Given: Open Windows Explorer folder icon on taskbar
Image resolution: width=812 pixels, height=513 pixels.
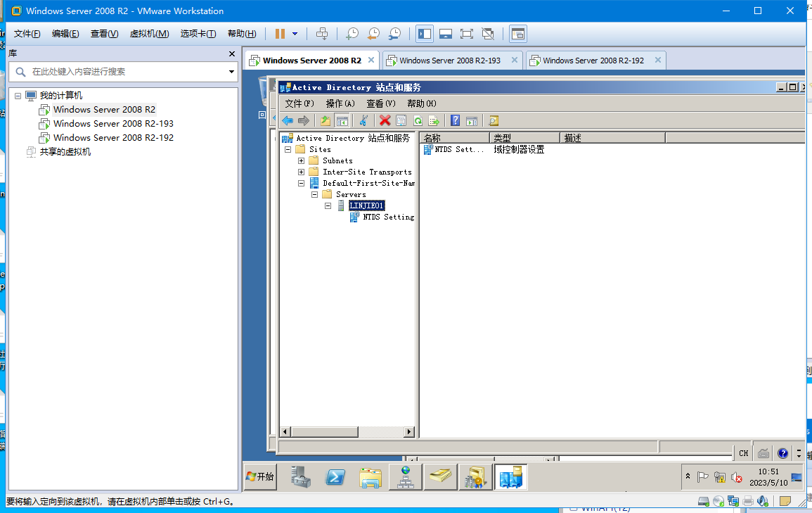Looking at the screenshot, I should click(370, 476).
